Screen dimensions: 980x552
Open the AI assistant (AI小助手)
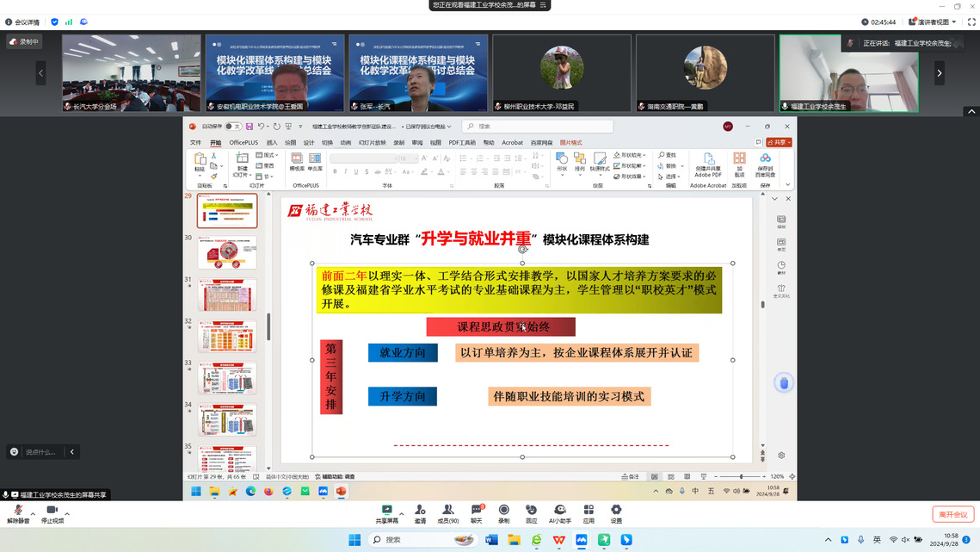(560, 513)
